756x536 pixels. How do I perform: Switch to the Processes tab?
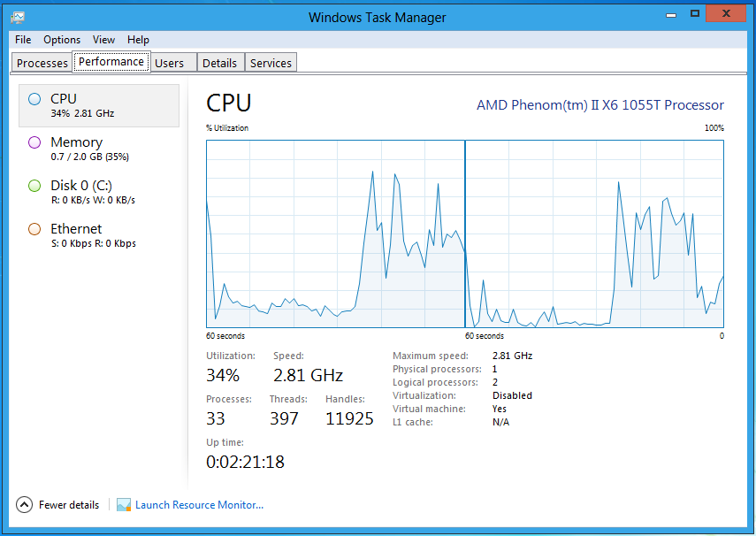(x=42, y=63)
